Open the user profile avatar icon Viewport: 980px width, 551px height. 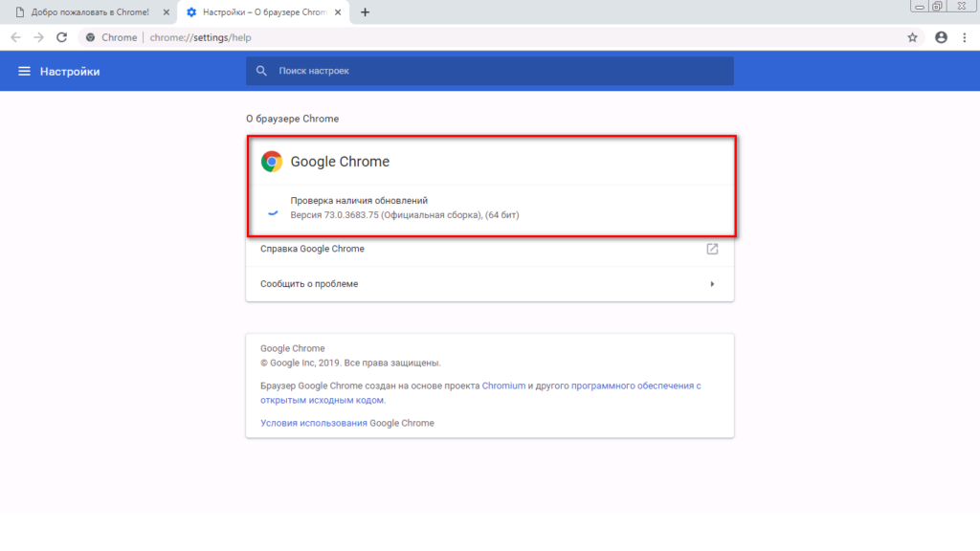(941, 37)
